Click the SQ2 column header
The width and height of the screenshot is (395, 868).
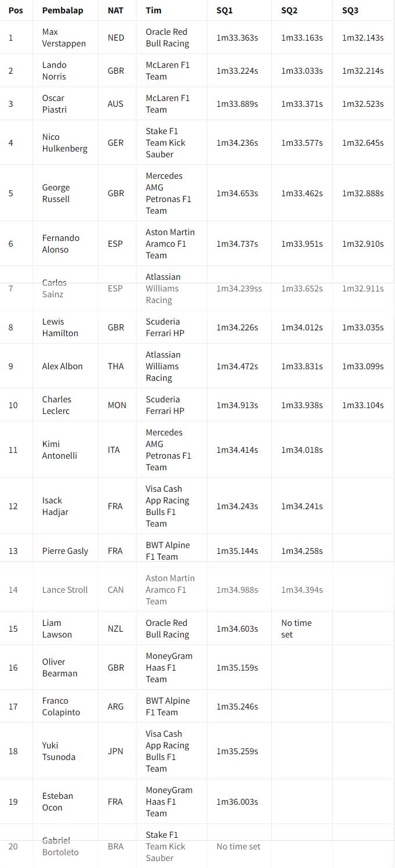click(x=289, y=10)
